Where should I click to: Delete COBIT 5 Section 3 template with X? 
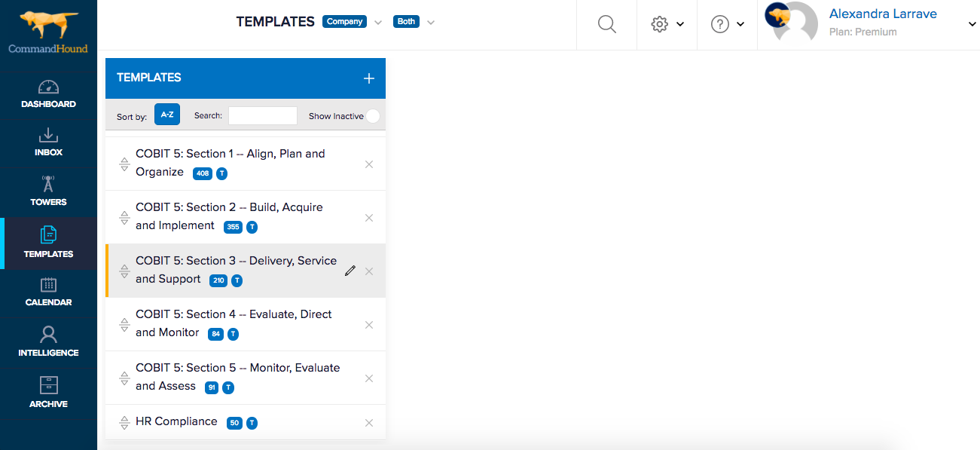(x=369, y=271)
